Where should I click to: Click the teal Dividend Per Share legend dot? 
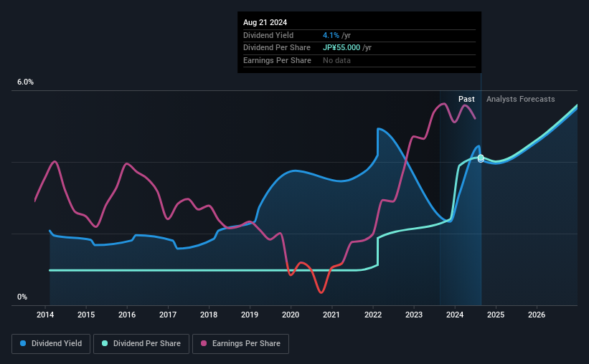(105, 343)
